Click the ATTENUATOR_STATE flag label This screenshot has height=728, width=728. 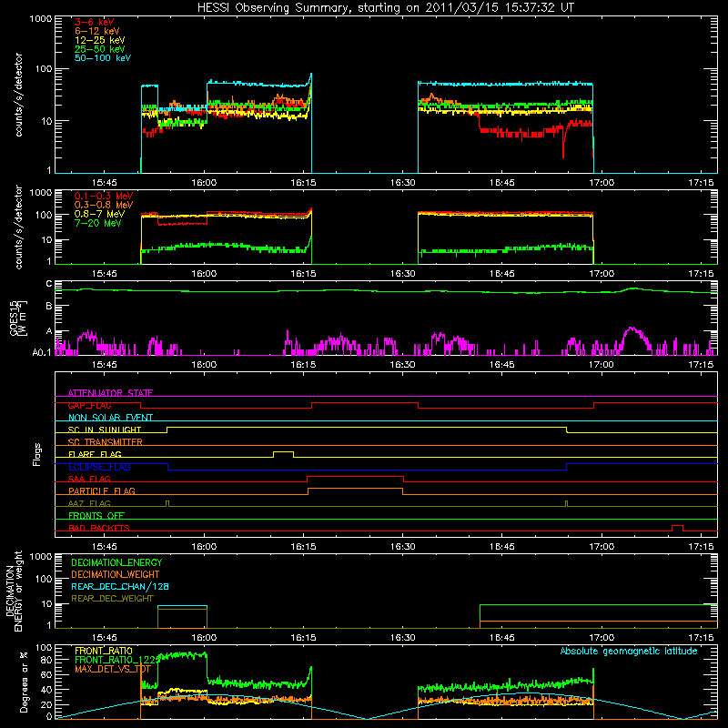click(x=110, y=393)
